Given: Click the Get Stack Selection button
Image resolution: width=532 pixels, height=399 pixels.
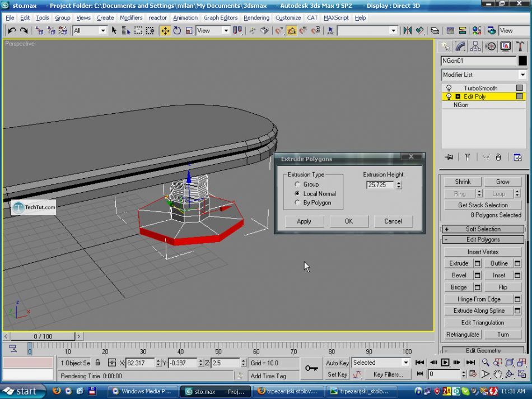Looking at the screenshot, I should tap(483, 205).
